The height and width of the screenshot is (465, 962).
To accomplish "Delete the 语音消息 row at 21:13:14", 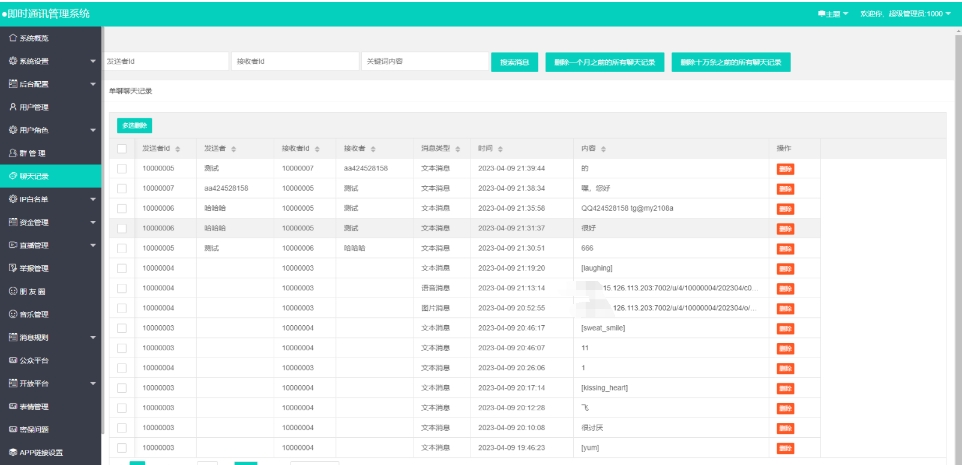I will [785, 288].
